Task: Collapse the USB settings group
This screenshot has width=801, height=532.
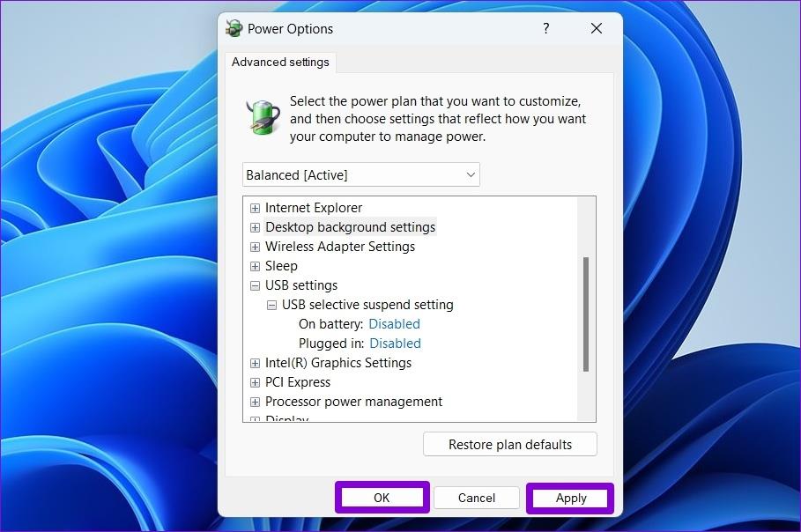Action: (255, 285)
